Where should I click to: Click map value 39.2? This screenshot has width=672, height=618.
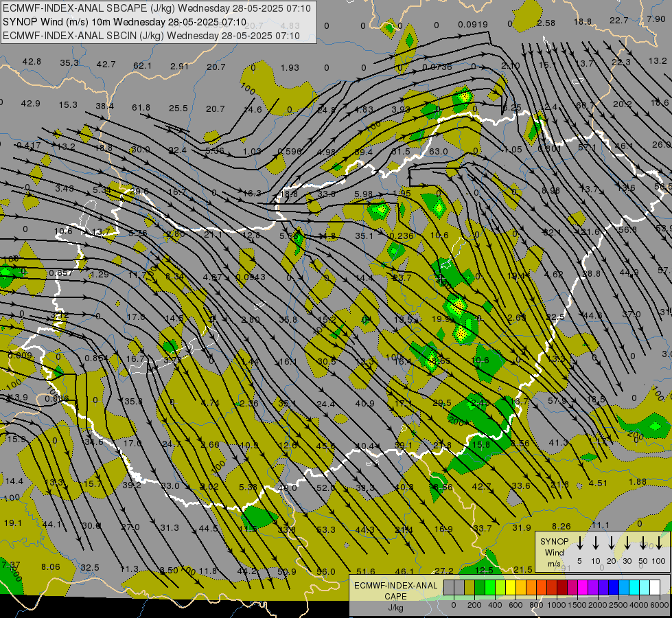click(132, 485)
